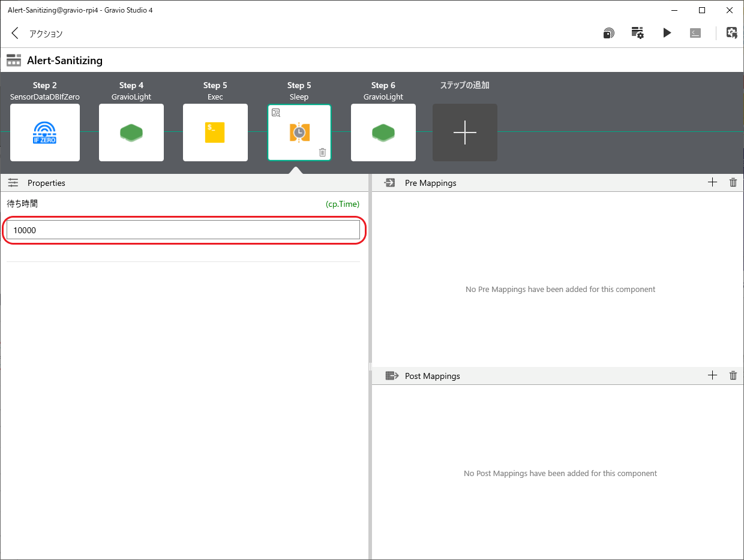
Task: Select the Sleep step clock icon
Action: coord(299,133)
